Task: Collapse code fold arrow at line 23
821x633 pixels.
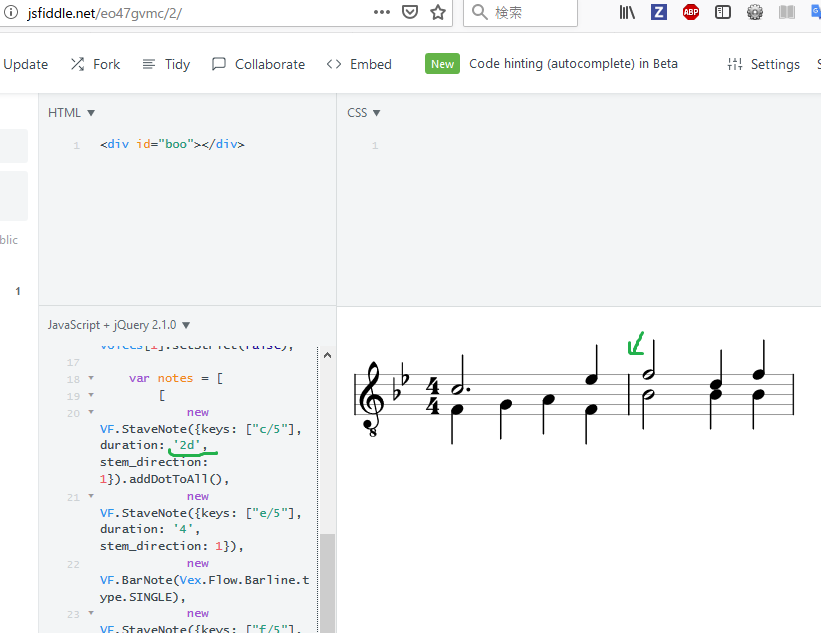Action: click(91, 613)
